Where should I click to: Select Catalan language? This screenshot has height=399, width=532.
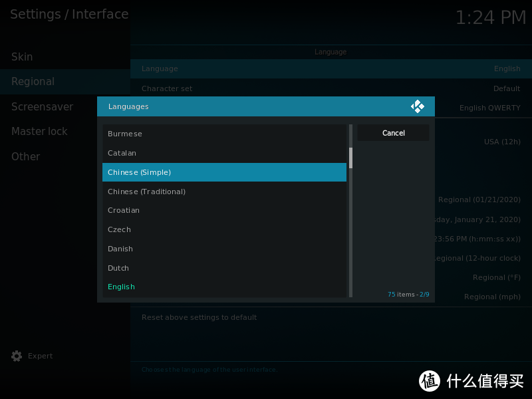pos(224,153)
